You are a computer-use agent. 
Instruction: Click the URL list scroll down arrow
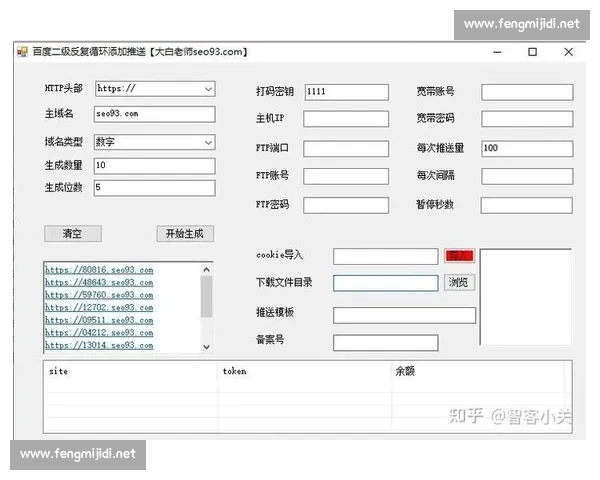[207, 347]
